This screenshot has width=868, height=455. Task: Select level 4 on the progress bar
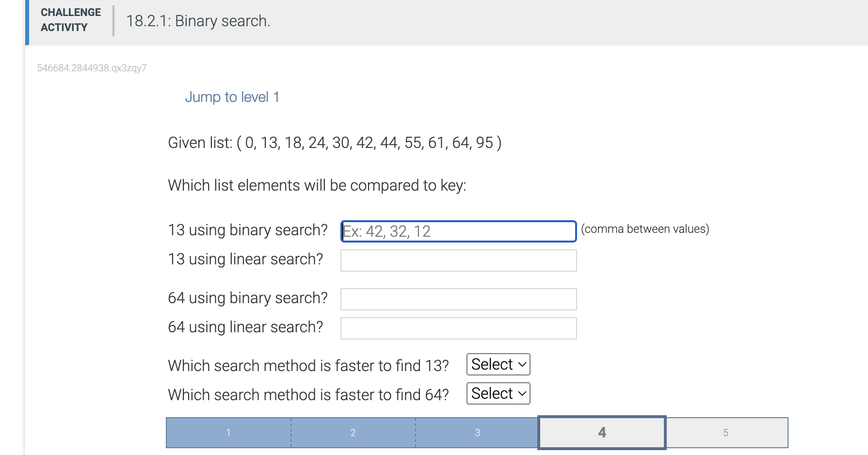(601, 432)
